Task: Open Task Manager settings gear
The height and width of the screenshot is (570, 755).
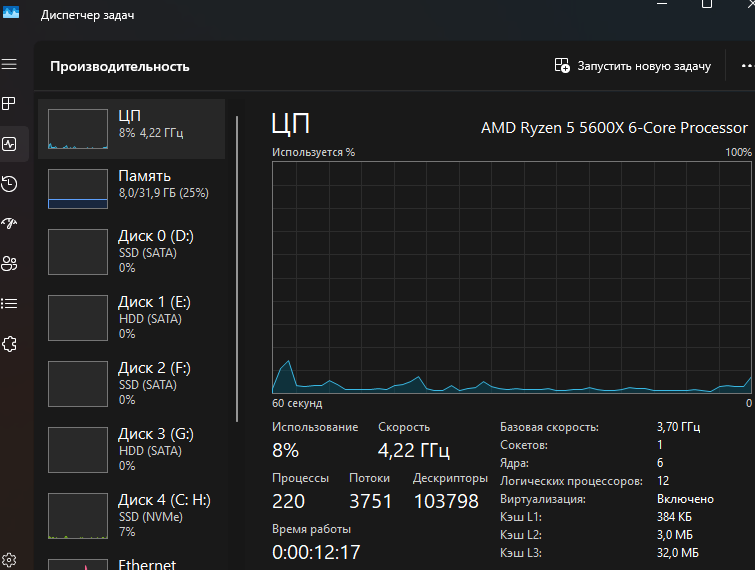Action: click(9, 560)
